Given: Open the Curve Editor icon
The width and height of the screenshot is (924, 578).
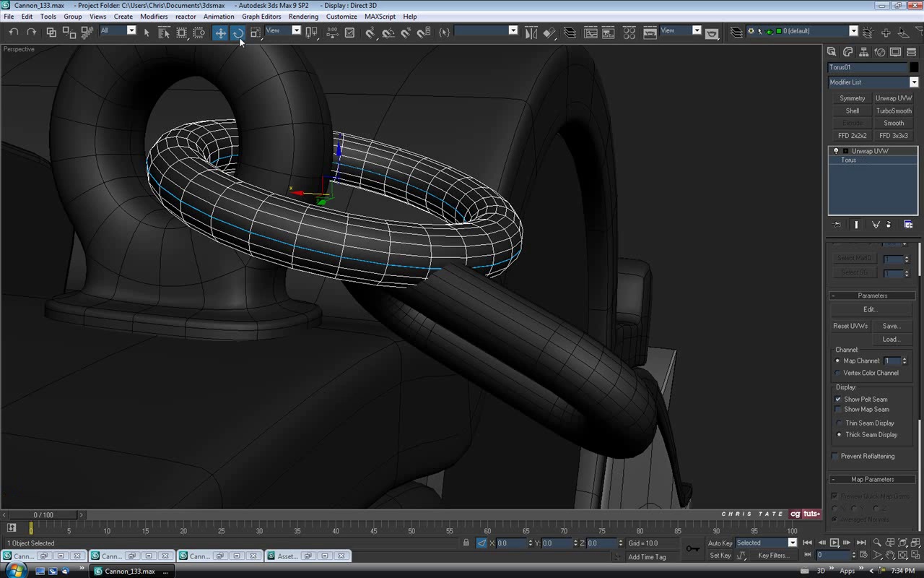Looking at the screenshot, I should click(x=590, y=32).
